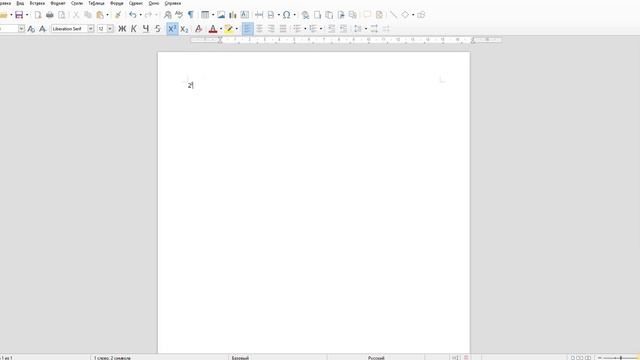Click the Insert Field icon
640x360 pixels.
[x=271, y=15]
